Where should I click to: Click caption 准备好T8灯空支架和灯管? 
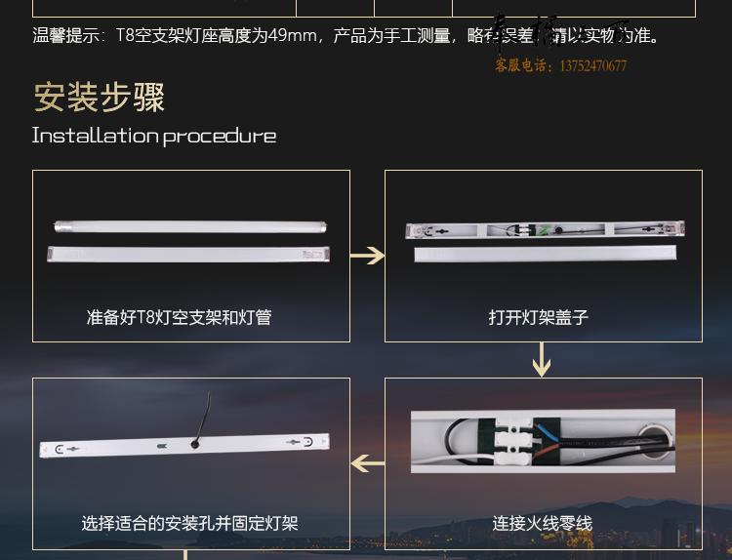click(180, 317)
